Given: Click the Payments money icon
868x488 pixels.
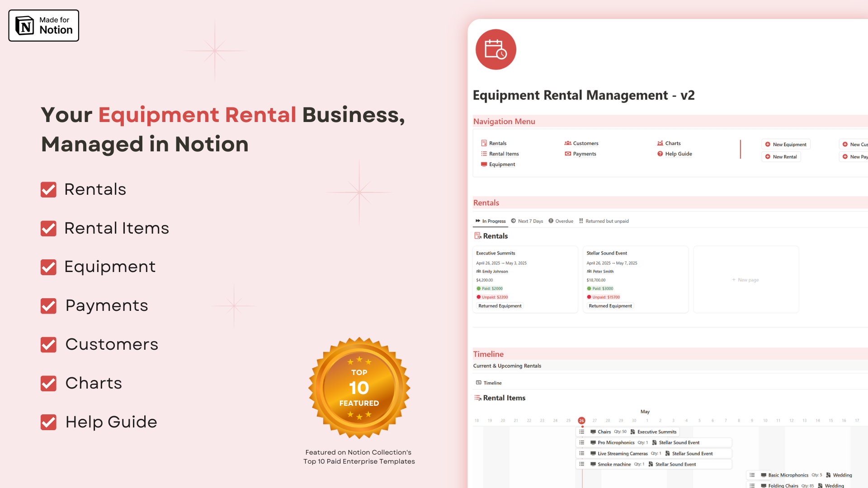Looking at the screenshot, I should pyautogui.click(x=568, y=154).
